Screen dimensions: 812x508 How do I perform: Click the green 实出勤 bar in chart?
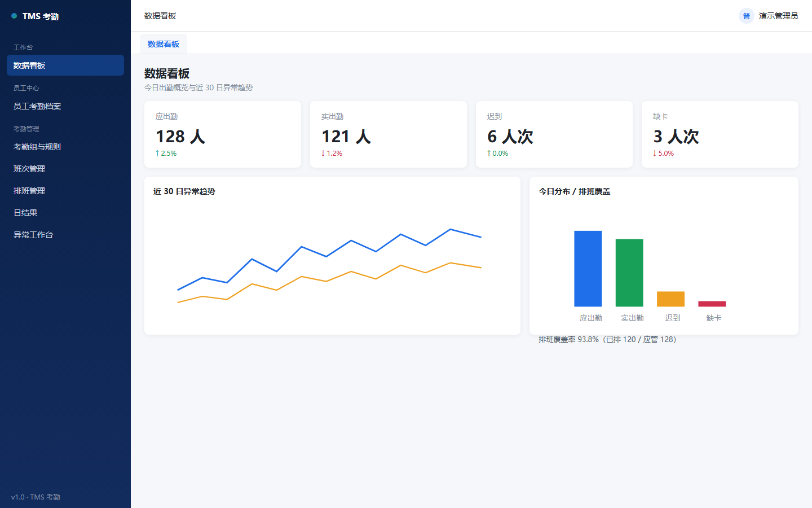(629, 273)
